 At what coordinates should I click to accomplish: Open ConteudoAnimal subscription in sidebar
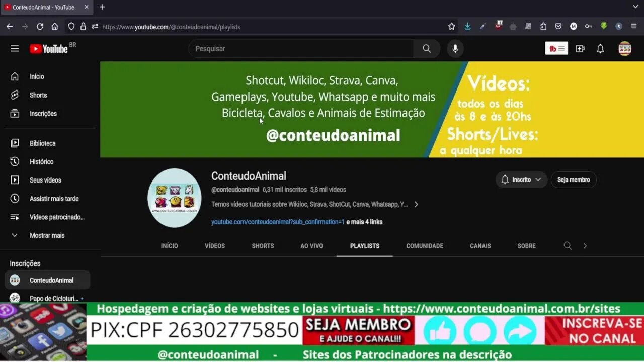[x=48, y=280]
